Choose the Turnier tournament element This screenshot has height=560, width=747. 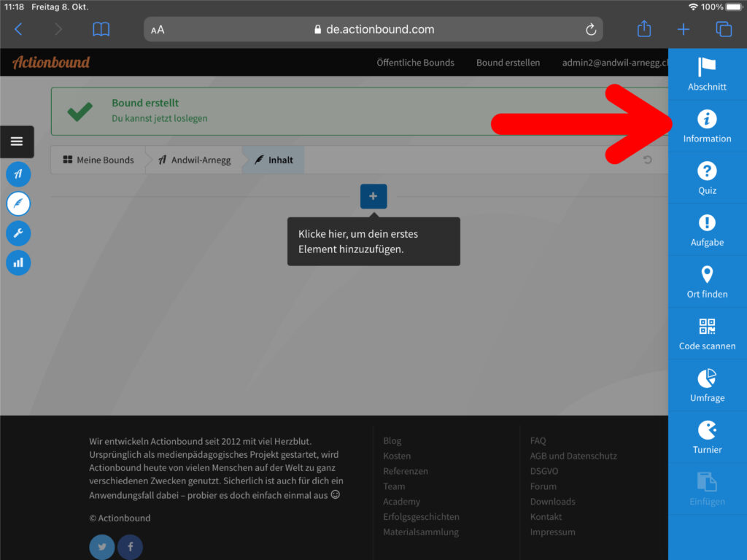(707, 437)
